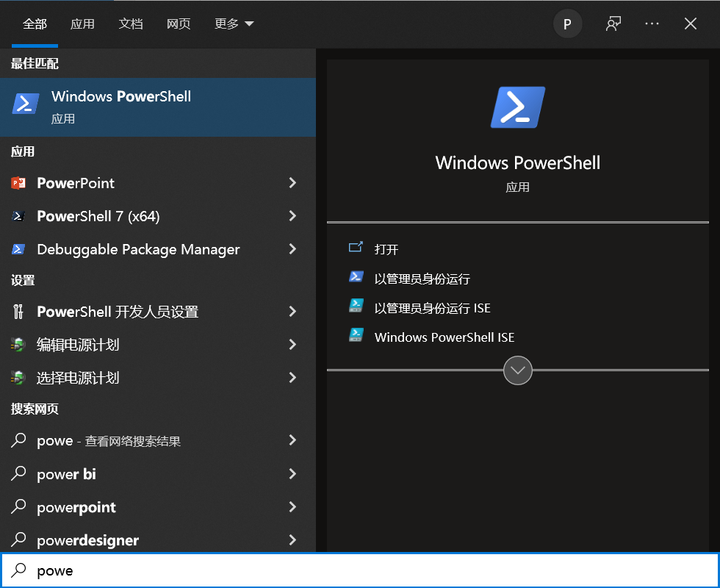The image size is (720, 588).
Task: Open the P account avatar
Action: pos(567,24)
